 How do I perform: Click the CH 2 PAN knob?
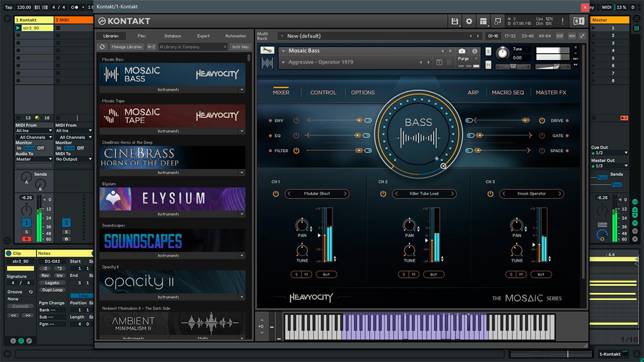pyautogui.click(x=409, y=225)
